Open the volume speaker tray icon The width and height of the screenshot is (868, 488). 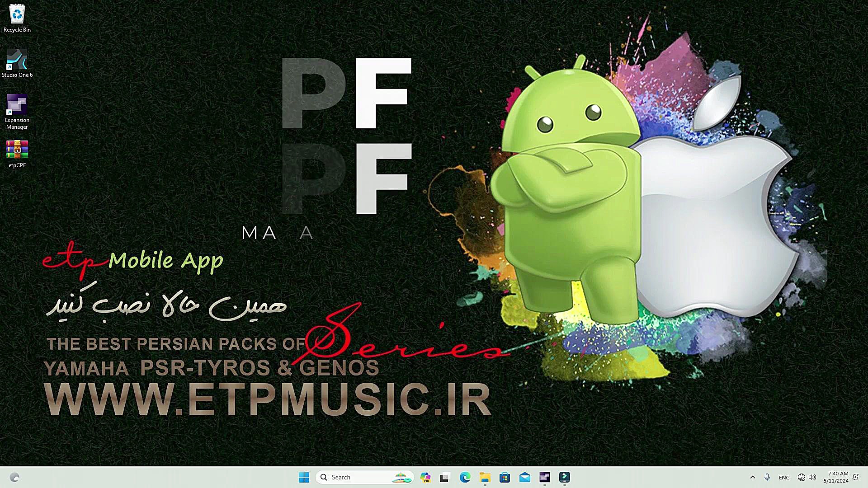812,477
